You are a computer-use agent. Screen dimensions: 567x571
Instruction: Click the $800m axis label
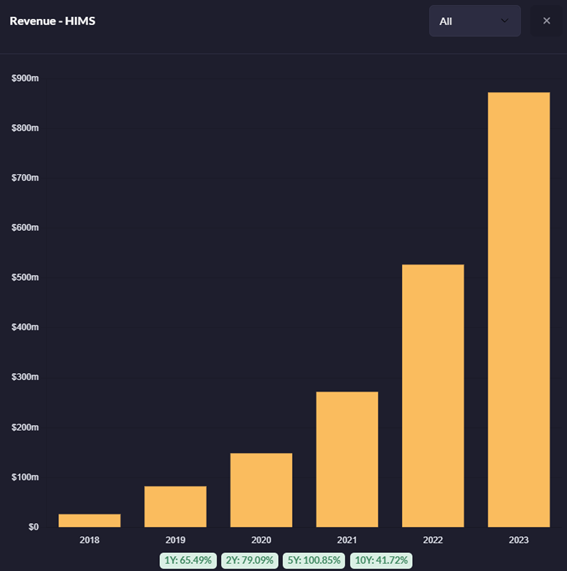point(25,128)
